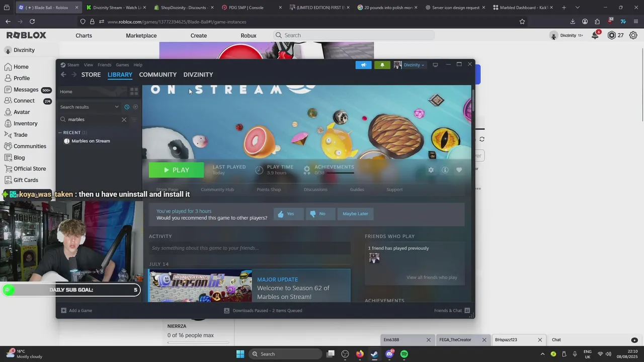Switch to Steam STORE tab

[91, 74]
